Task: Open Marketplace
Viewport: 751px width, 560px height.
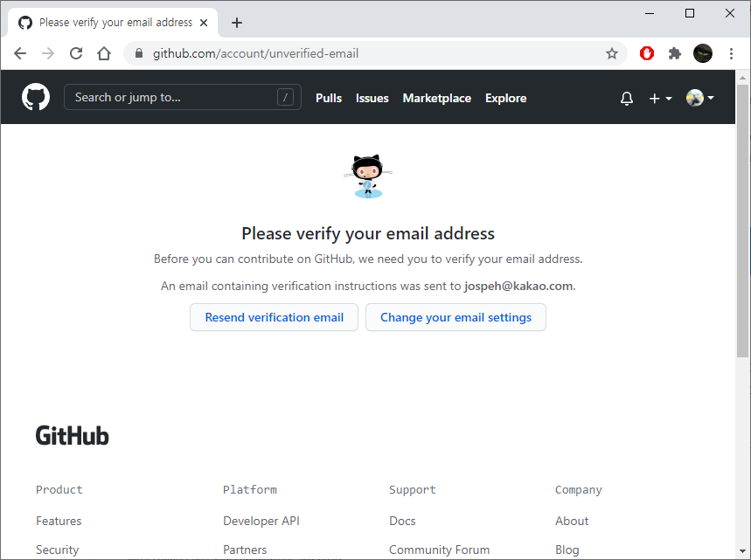Action: tap(437, 98)
